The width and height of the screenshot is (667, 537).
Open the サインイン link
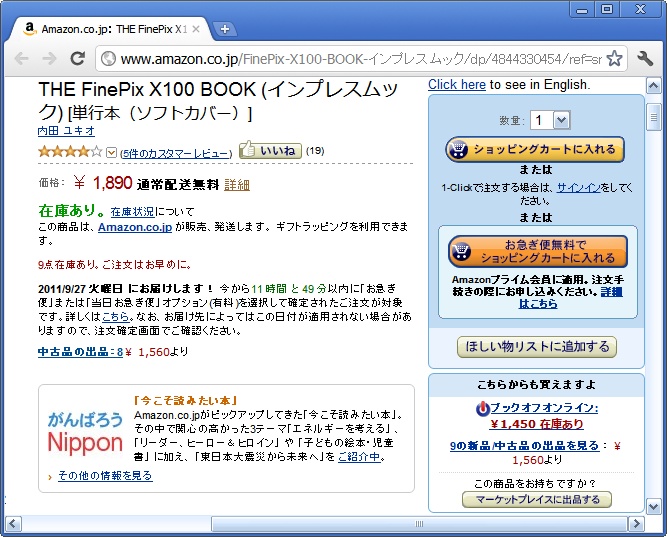point(579,187)
